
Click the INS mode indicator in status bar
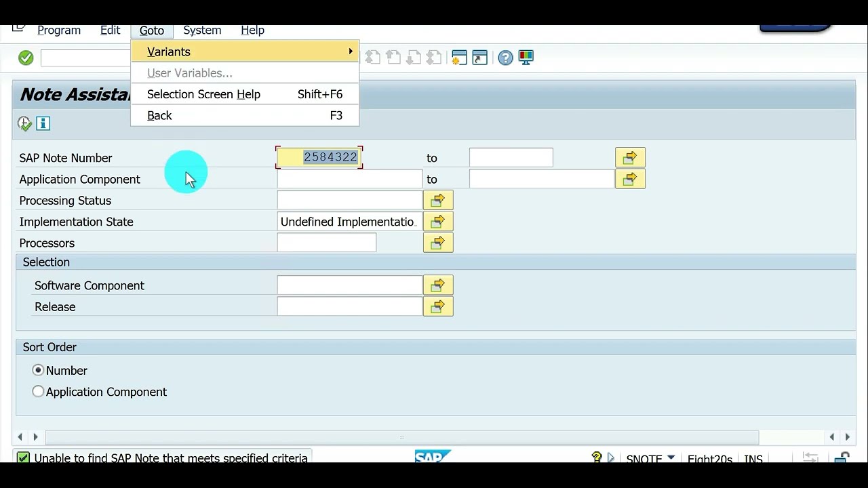tap(753, 459)
